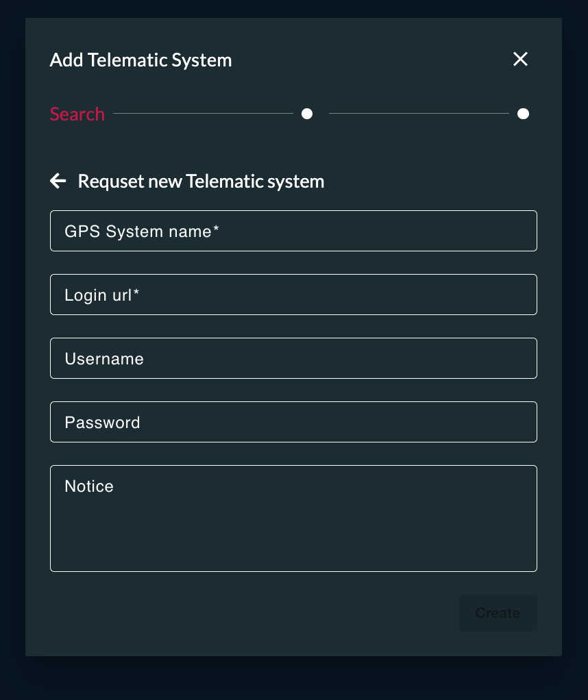Click the Add Telematic System title

pos(140,60)
